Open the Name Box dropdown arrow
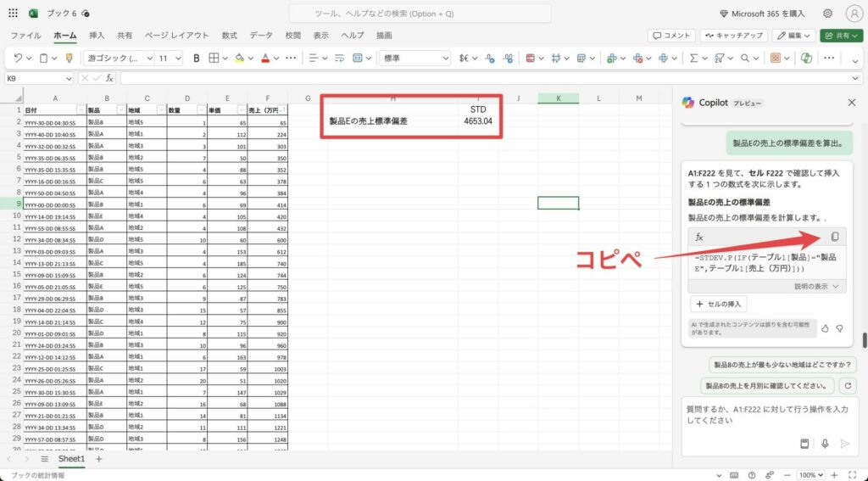The image size is (868, 481). [69, 79]
